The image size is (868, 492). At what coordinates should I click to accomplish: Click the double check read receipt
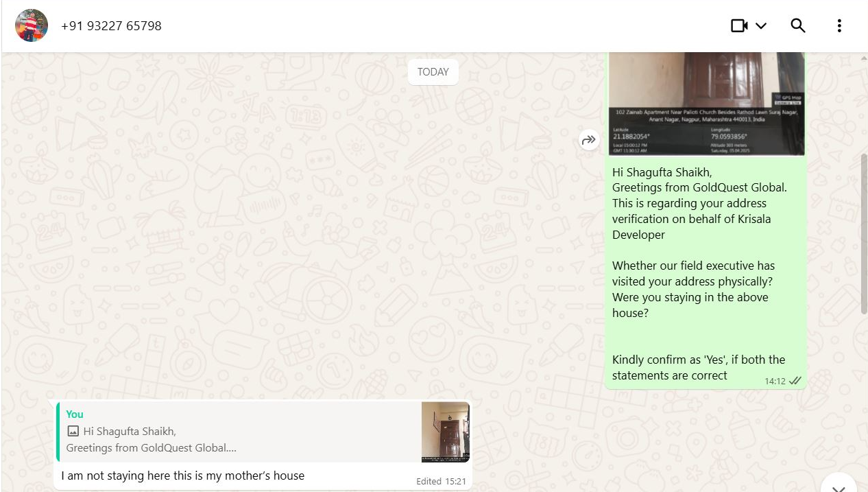click(795, 381)
